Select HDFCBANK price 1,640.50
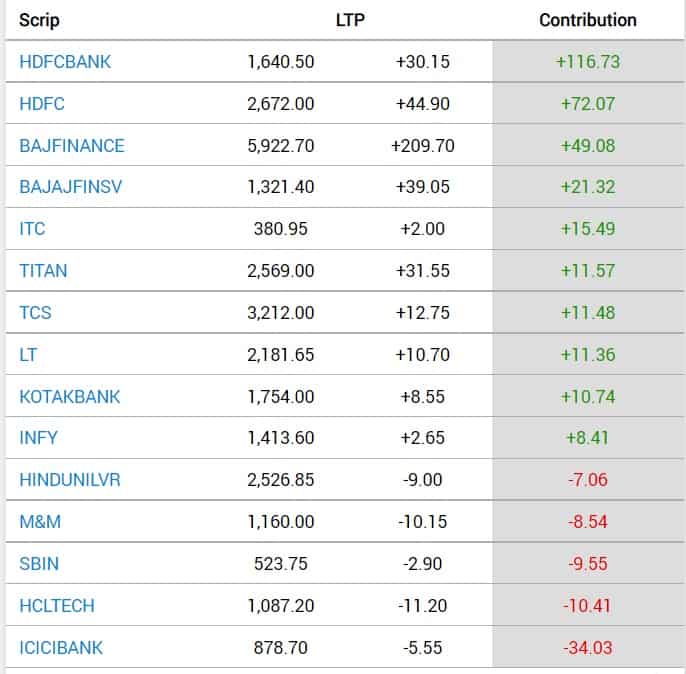 point(281,62)
